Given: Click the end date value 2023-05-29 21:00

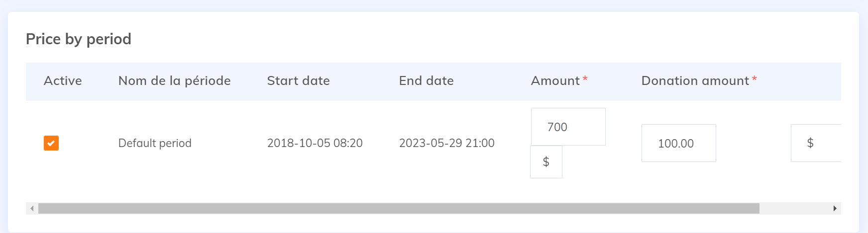Looking at the screenshot, I should pyautogui.click(x=446, y=143).
